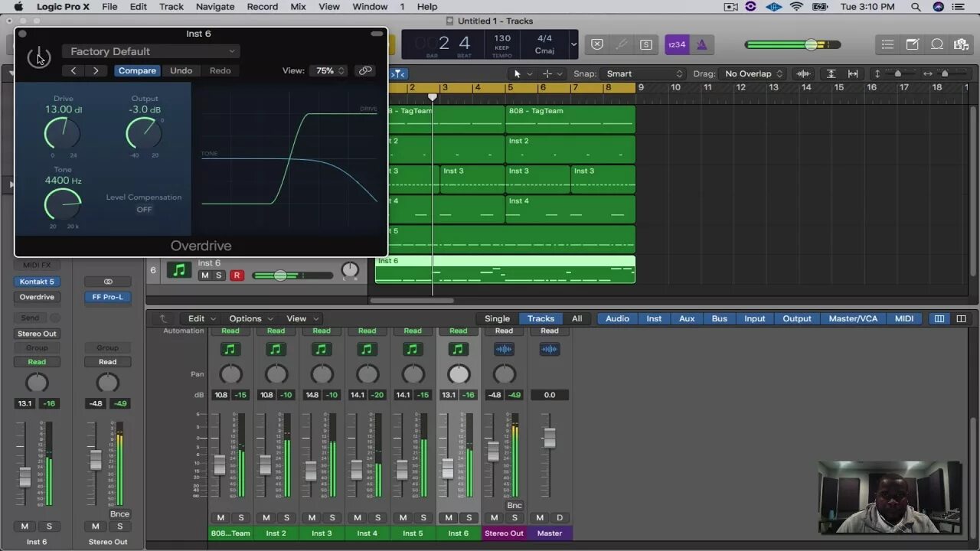Click the mixer back arrow icon

[x=162, y=318]
